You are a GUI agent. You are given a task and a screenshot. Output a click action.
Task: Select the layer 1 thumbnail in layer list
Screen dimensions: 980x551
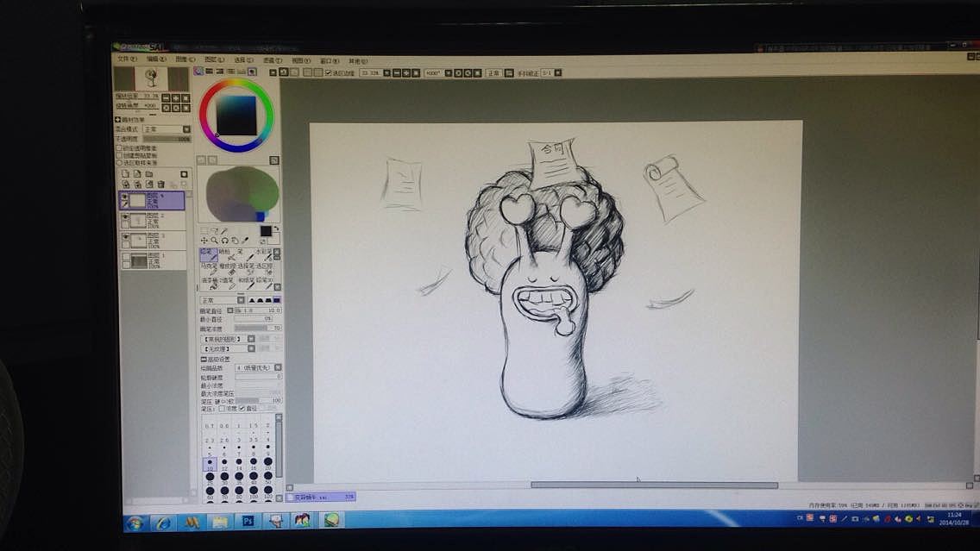point(139,262)
